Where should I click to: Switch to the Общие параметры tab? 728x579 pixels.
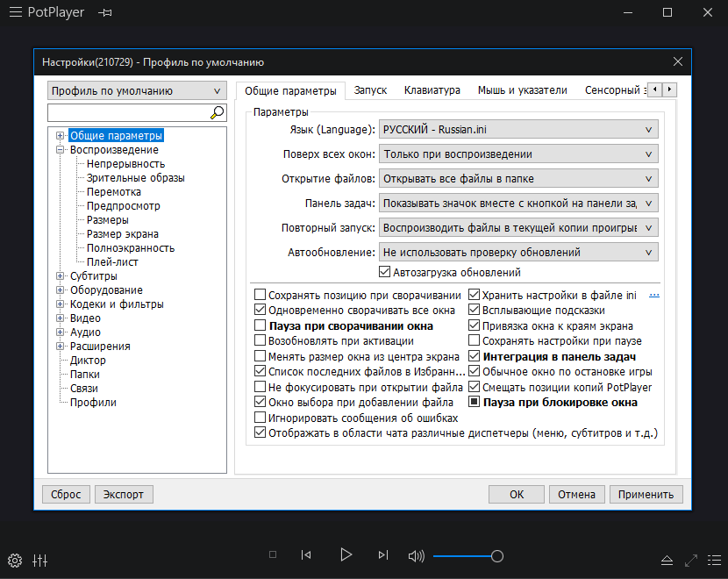coord(290,90)
